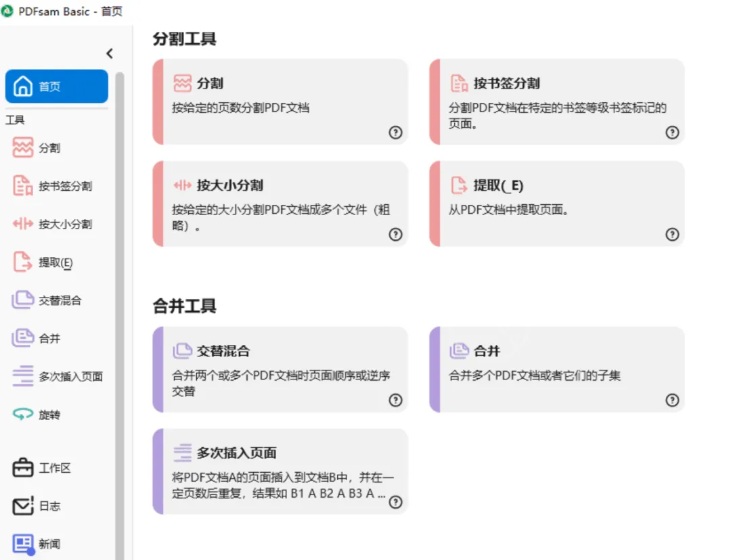Click the 分割 icon in the sidebar
Image resolution: width=731 pixels, height=560 pixels.
point(23,147)
